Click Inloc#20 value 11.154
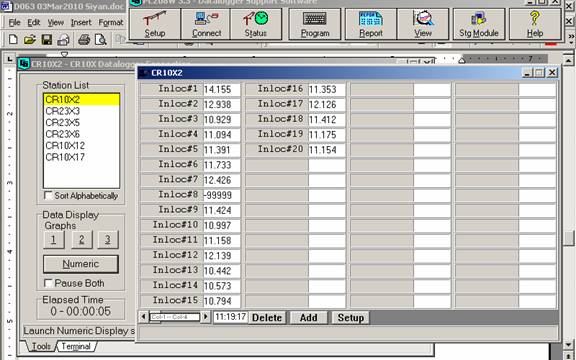Screen dimensions: 576x360 (x=327, y=150)
